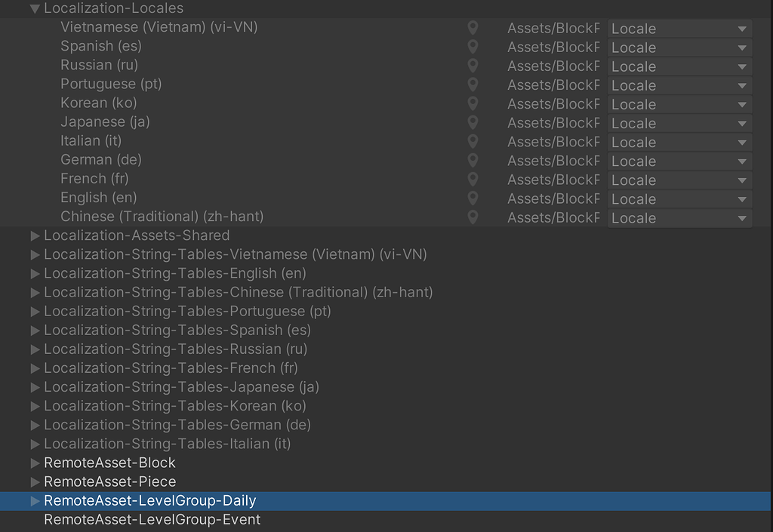
Task: Click the location marker icon for Korean (ko)
Action: tap(473, 103)
